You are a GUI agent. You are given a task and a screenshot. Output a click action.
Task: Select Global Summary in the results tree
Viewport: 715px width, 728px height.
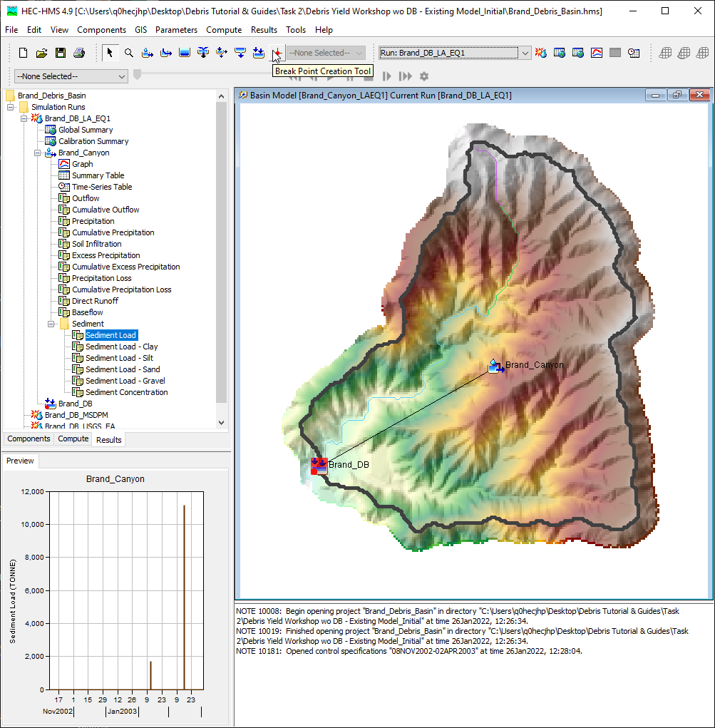pyautogui.click(x=86, y=130)
